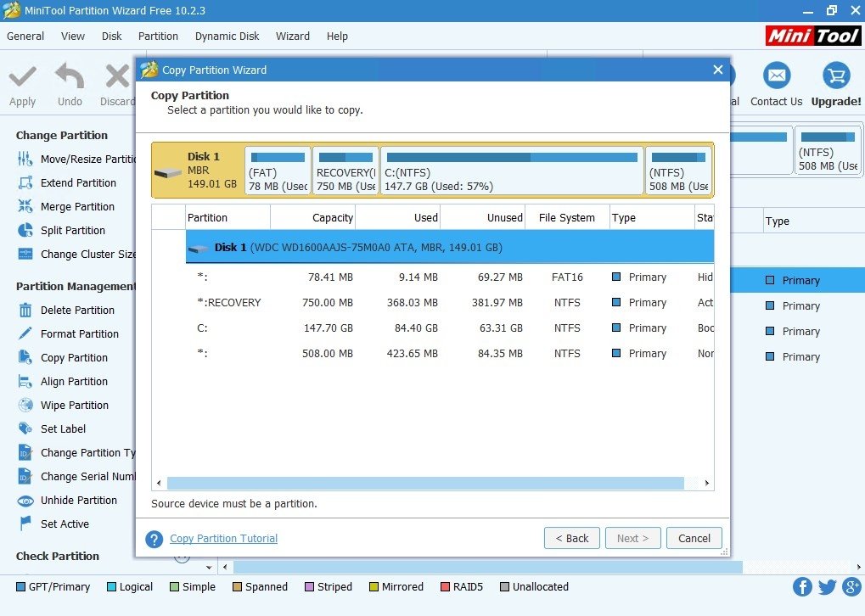Open the View menu

coord(73,36)
